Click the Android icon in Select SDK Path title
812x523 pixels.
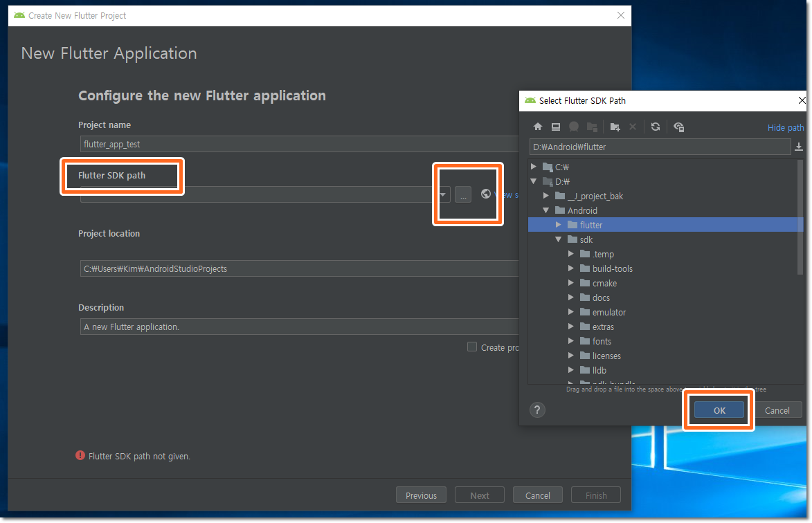pos(530,100)
